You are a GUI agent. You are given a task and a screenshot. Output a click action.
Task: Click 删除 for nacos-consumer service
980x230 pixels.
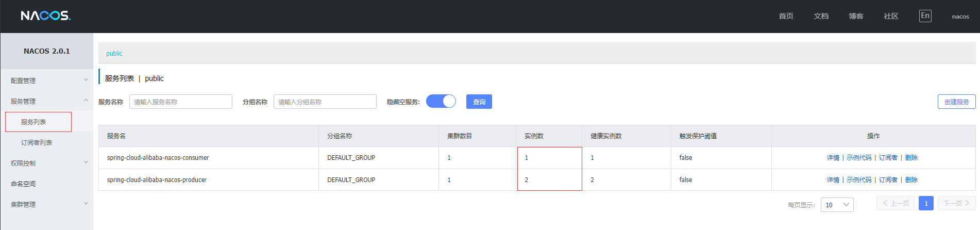(x=911, y=157)
